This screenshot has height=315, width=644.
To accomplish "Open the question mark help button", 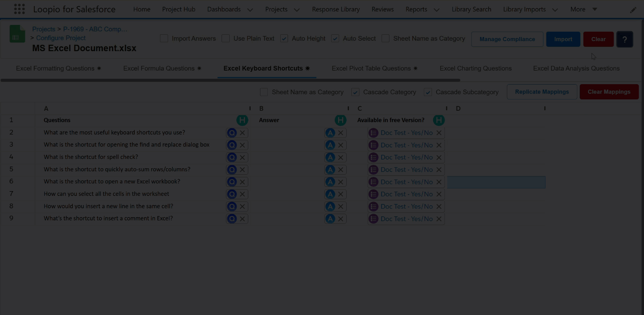I will click(624, 39).
